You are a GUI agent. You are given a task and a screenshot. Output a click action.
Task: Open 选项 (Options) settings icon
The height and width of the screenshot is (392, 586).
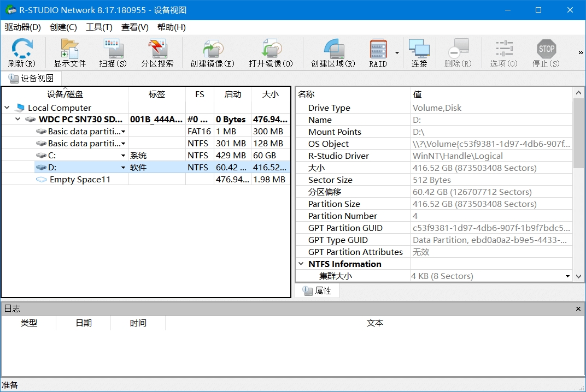click(503, 52)
